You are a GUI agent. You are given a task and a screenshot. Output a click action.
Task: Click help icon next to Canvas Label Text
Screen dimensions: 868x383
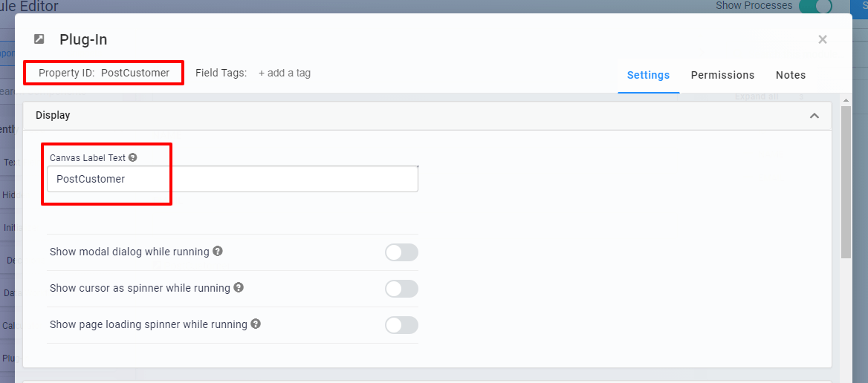[x=133, y=157]
